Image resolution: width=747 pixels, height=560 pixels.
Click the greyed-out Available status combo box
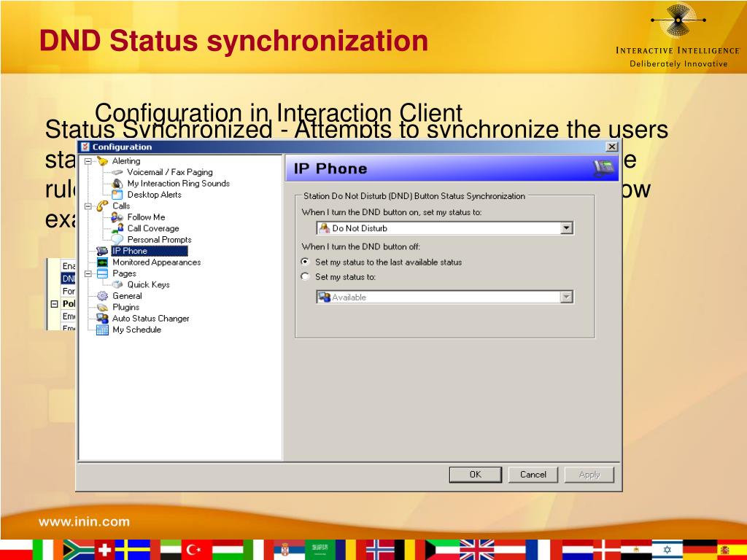pos(445,297)
